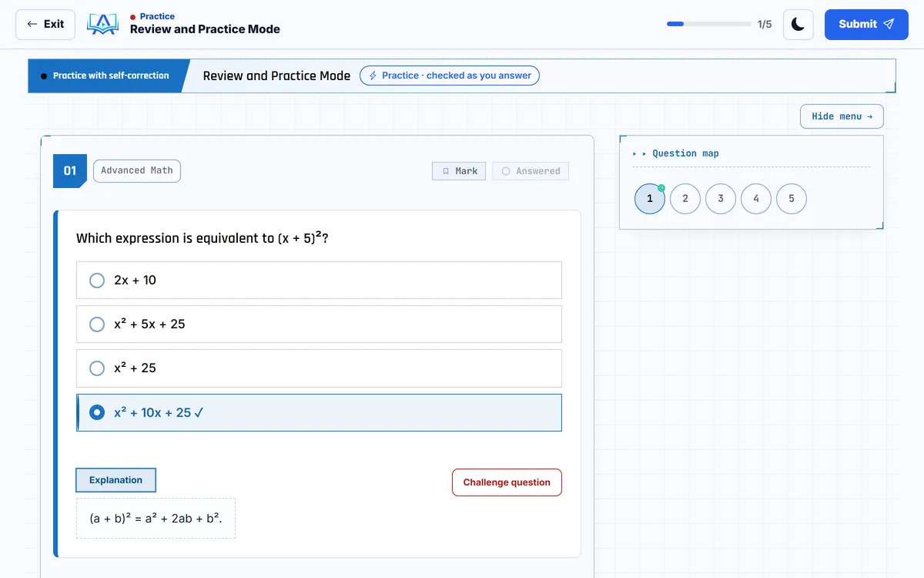The image size is (924, 578).
Task: Click the 01 question number badge
Action: click(x=69, y=171)
